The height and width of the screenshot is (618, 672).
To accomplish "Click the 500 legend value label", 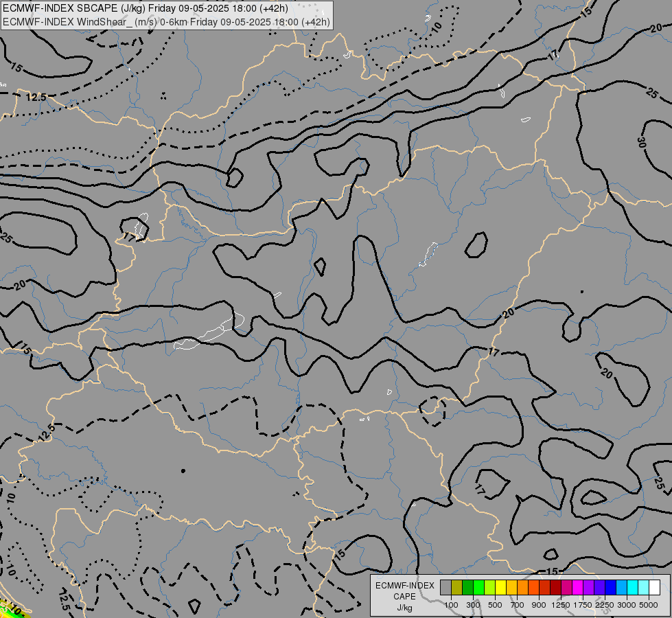I will pos(495,605).
